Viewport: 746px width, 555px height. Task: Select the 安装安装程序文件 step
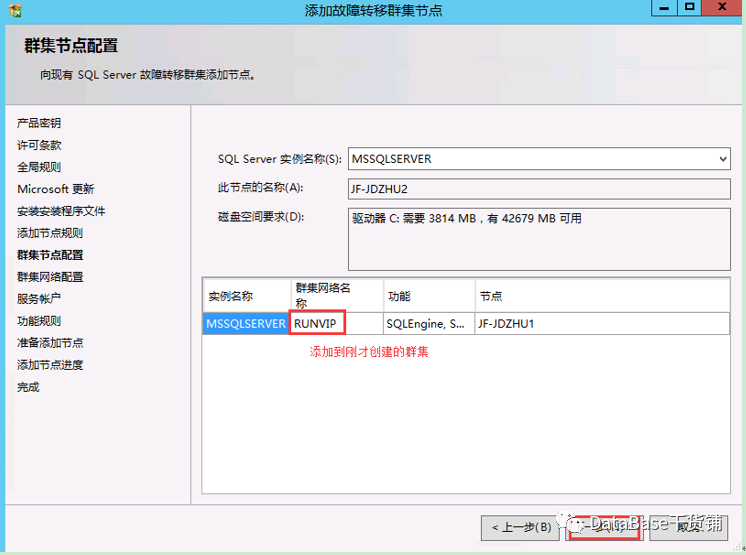(61, 211)
